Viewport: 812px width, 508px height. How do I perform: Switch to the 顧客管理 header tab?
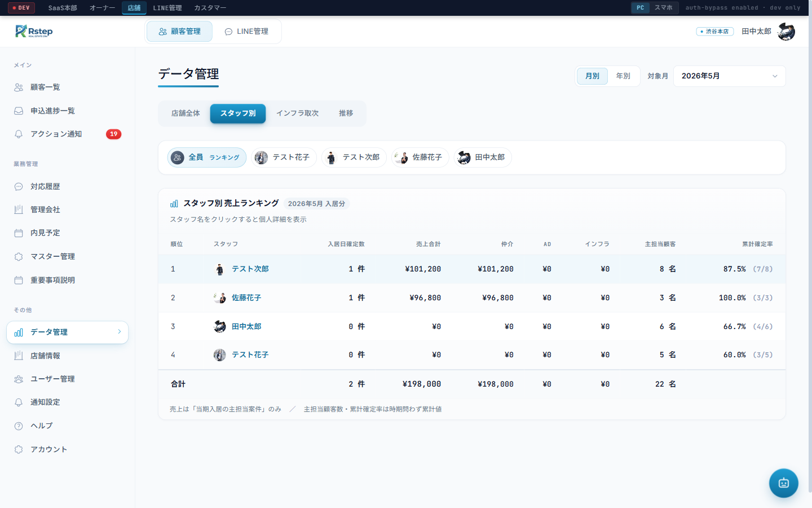click(x=179, y=32)
